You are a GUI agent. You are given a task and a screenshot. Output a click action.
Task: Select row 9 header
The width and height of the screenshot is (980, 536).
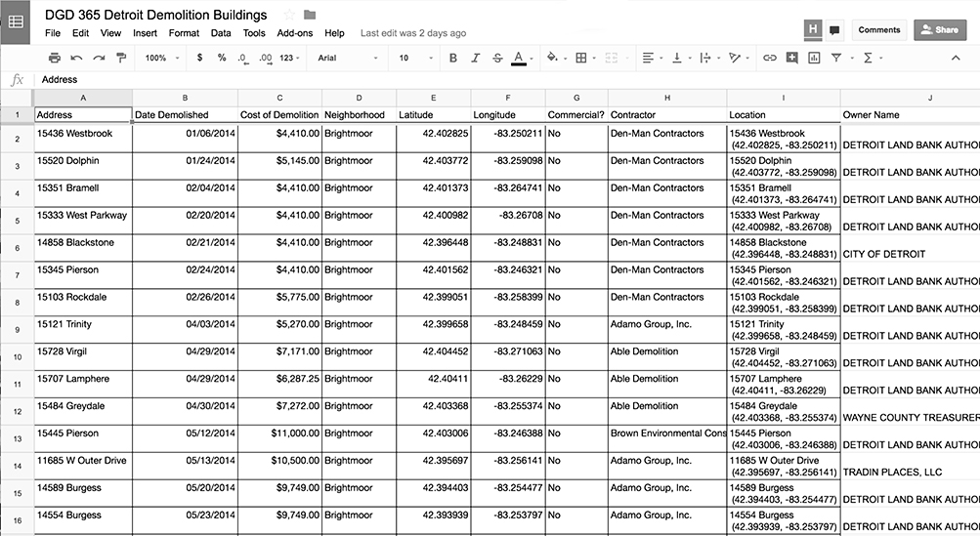coord(17,329)
